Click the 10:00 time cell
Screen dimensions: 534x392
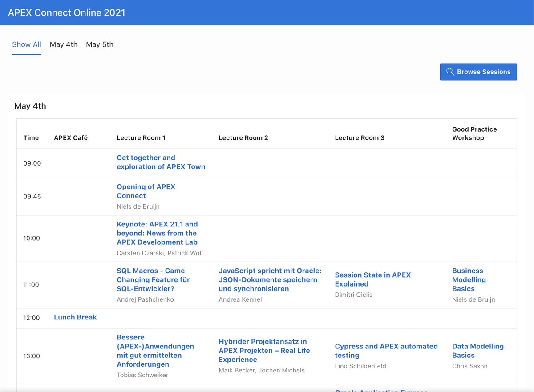pos(32,238)
